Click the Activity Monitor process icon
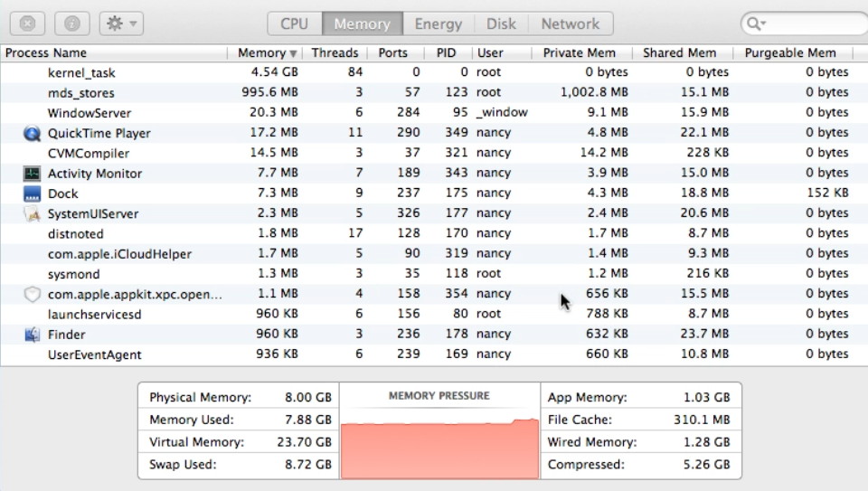This screenshot has height=491, width=868. (x=33, y=174)
